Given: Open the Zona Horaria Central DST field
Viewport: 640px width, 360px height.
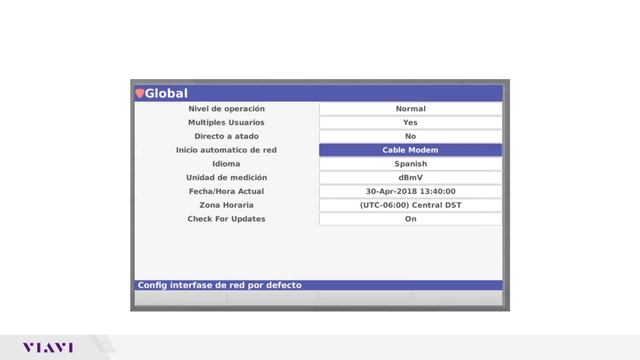Looking at the screenshot, I should pos(410,205).
